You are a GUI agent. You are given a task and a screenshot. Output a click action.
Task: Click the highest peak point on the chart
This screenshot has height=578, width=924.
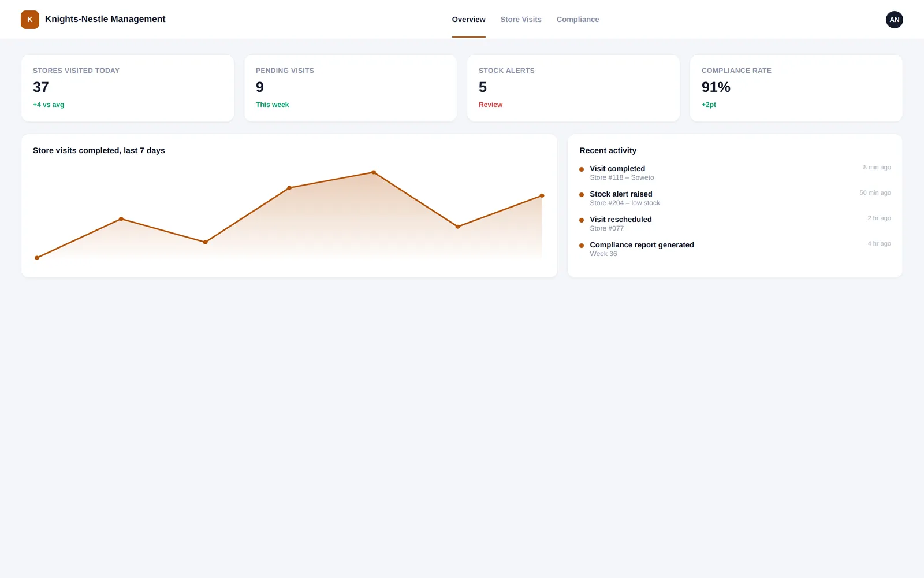tap(374, 172)
